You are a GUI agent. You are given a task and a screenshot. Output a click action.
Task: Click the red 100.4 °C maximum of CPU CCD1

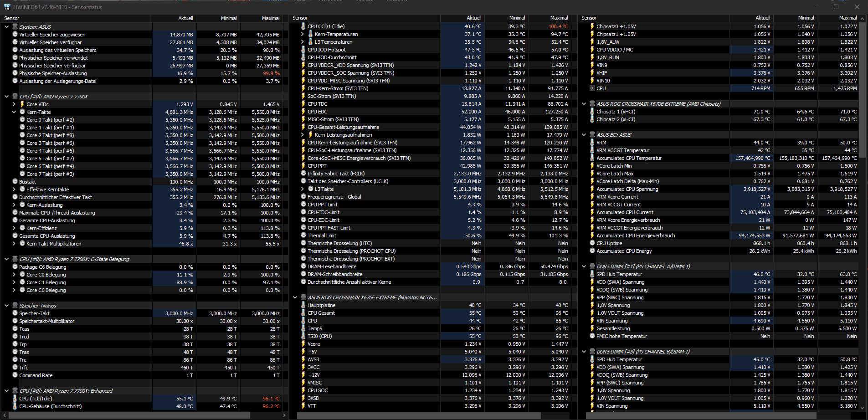click(x=558, y=26)
